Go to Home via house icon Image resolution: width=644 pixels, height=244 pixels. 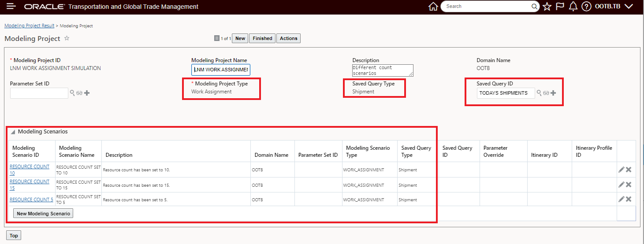point(433,7)
